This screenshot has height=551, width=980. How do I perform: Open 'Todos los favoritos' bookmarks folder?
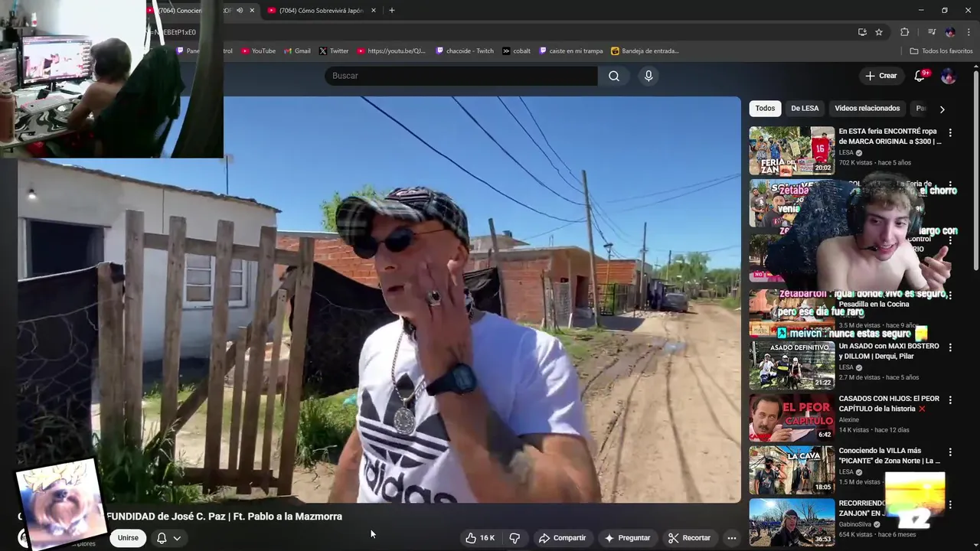pos(941,51)
